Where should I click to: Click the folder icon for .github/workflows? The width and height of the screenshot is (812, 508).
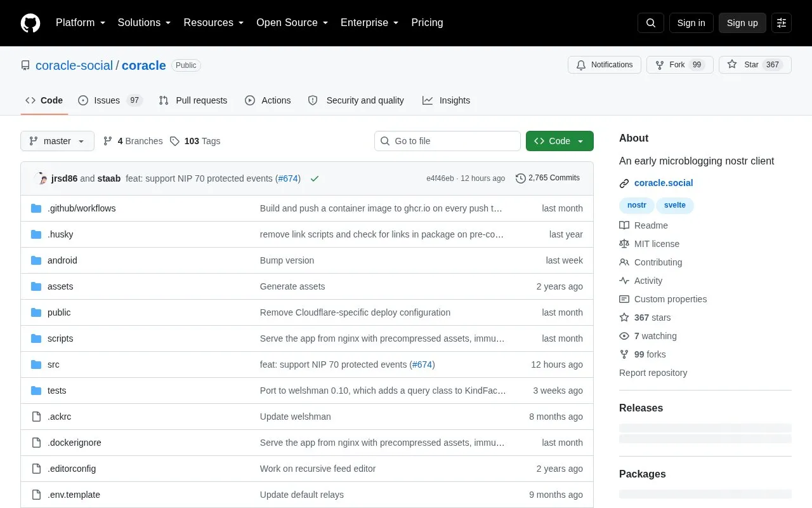pos(36,208)
